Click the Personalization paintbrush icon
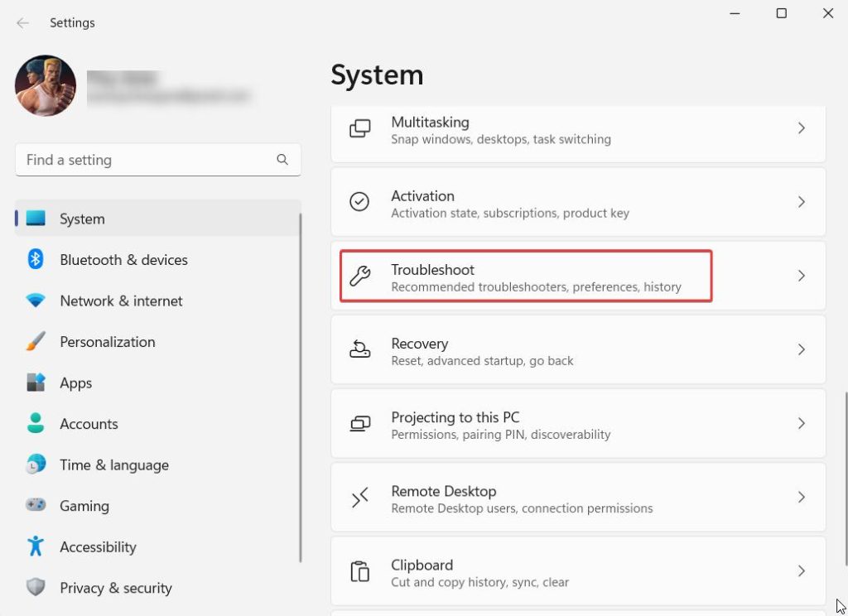Viewport: 848px width, 616px height. (36, 342)
